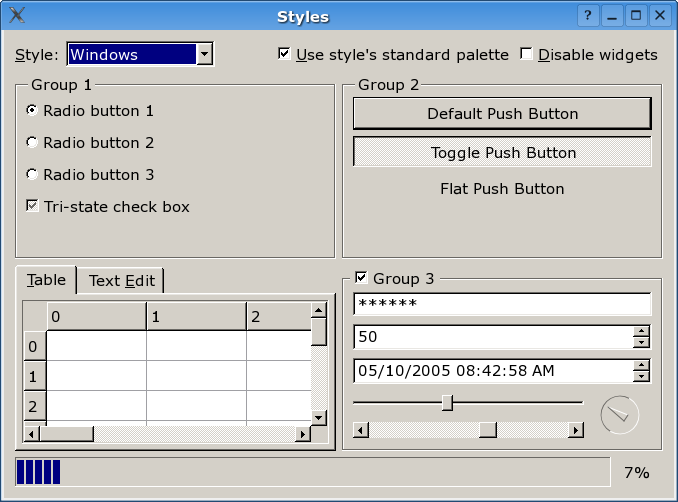Click the table's horizontal scrollbar right arrow
Viewport: 678px width, 502px height.
303,434
